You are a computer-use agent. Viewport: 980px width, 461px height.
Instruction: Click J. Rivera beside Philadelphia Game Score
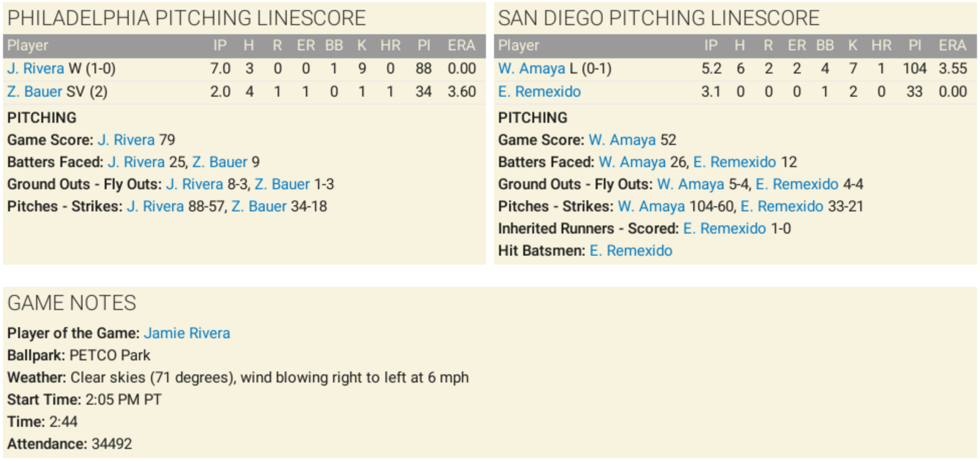click(126, 140)
